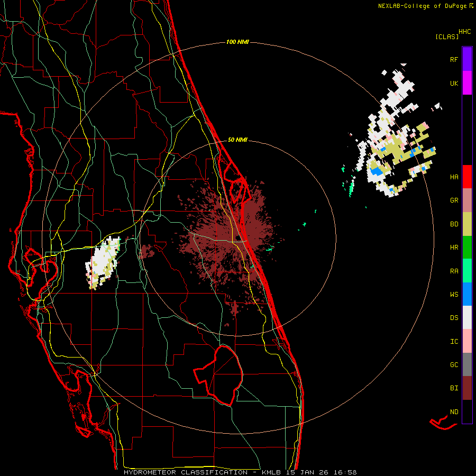Click the 'WS' legend label
The image size is (476, 476).
(x=454, y=295)
